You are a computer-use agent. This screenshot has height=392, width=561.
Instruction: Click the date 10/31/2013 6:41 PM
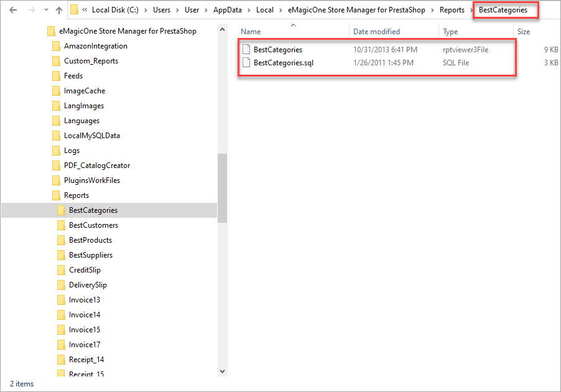385,50
